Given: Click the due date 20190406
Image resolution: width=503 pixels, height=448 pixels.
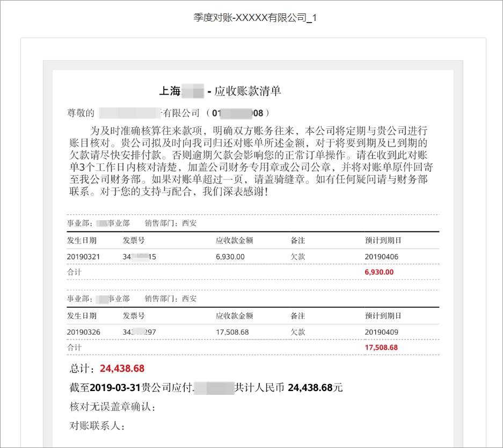Looking at the screenshot, I should (377, 256).
